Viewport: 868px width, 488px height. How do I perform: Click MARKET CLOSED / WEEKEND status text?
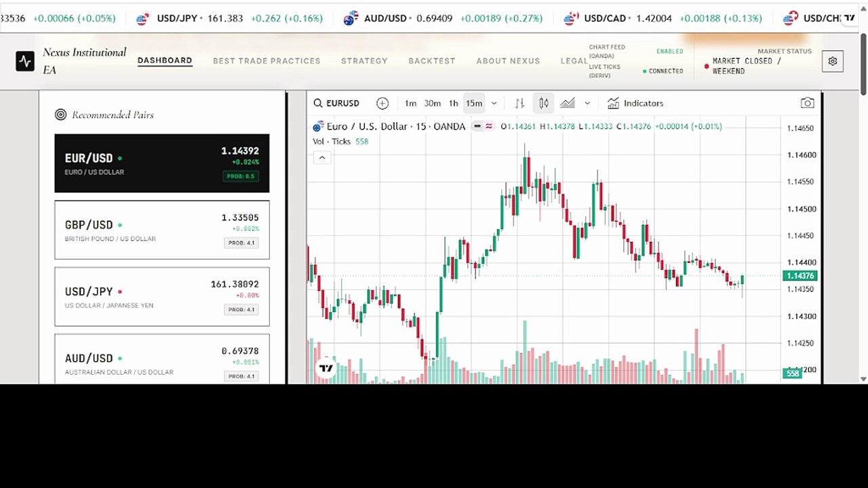click(x=747, y=66)
